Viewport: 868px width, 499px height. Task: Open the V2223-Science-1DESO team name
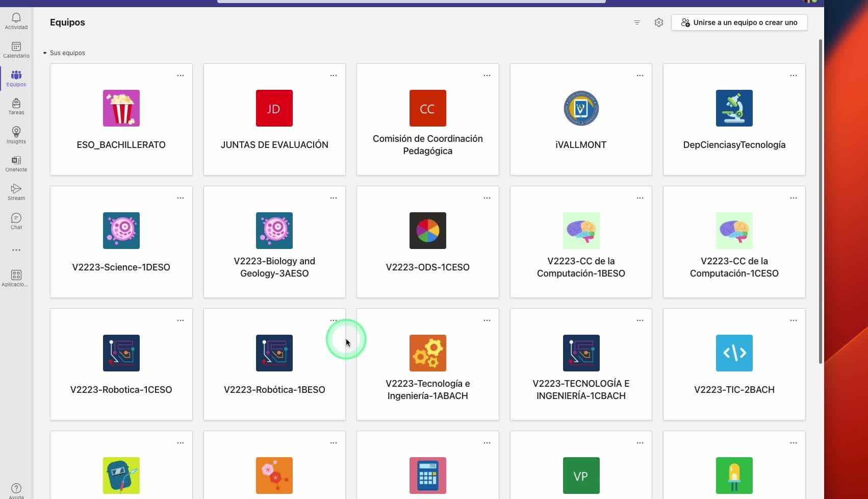click(x=121, y=267)
